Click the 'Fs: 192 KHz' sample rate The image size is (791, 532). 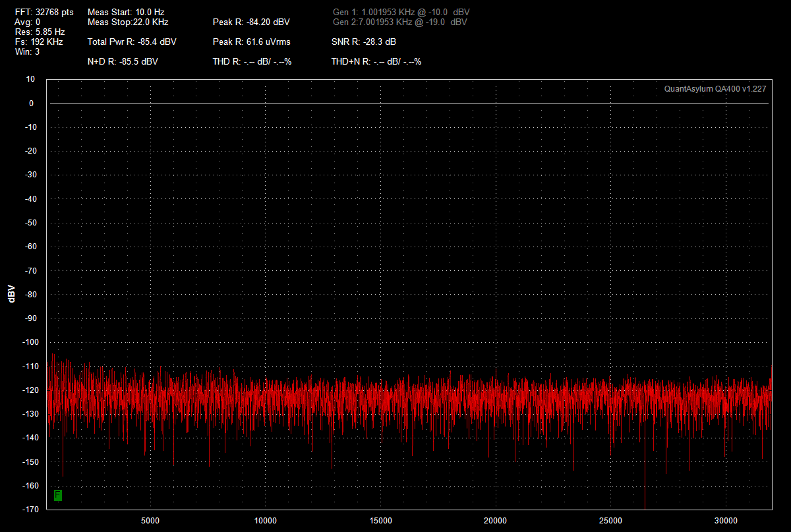(39, 42)
